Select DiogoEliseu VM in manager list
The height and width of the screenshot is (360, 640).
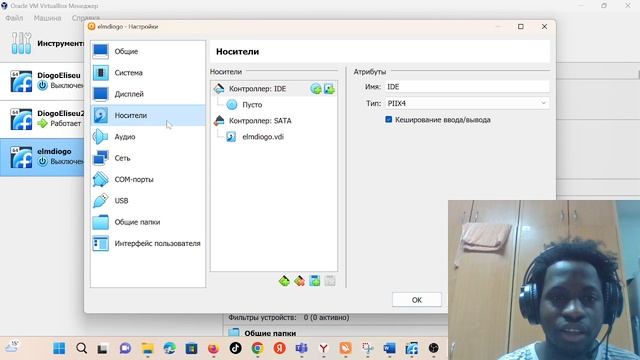click(x=42, y=81)
